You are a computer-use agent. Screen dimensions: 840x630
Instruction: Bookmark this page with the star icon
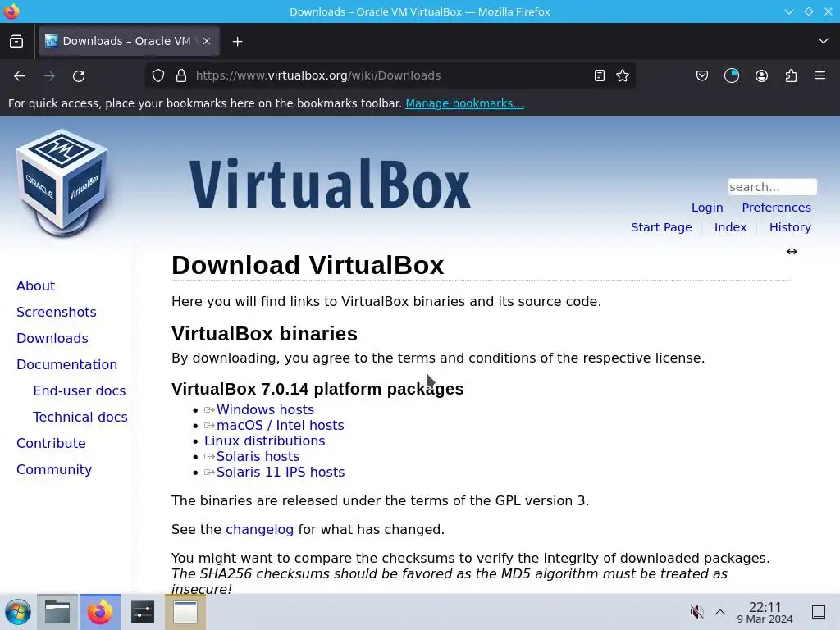pyautogui.click(x=623, y=75)
